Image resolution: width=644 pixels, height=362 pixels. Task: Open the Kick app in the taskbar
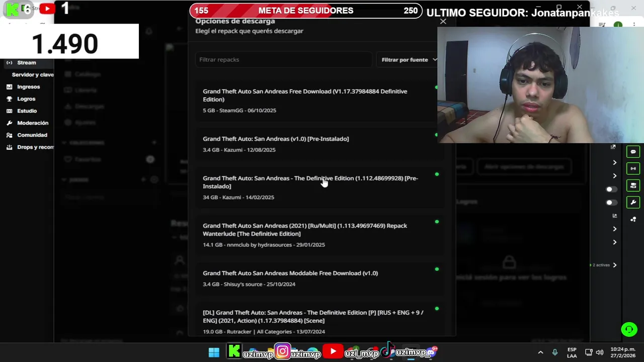pyautogui.click(x=234, y=351)
